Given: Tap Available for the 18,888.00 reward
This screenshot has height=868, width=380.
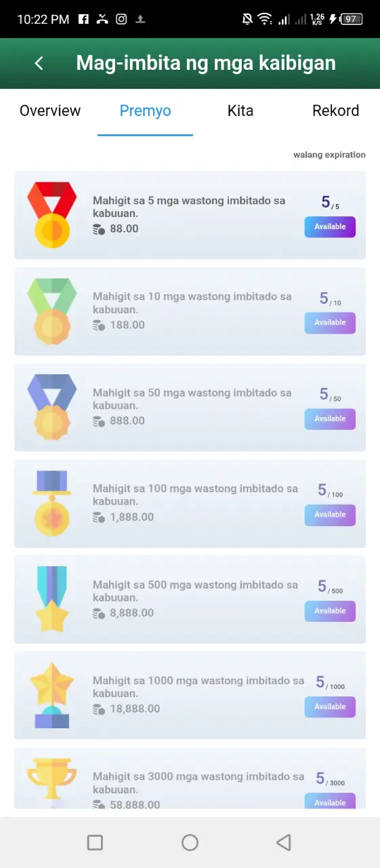Looking at the screenshot, I should coord(330,707).
